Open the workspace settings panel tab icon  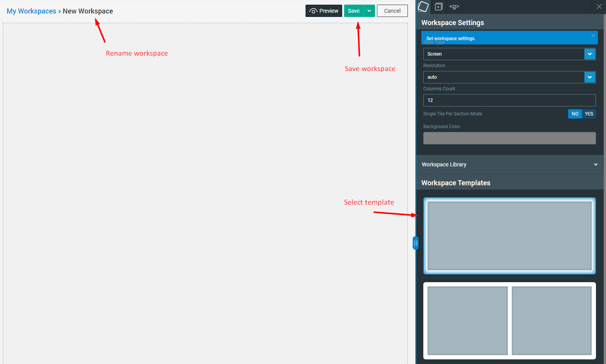[423, 7]
